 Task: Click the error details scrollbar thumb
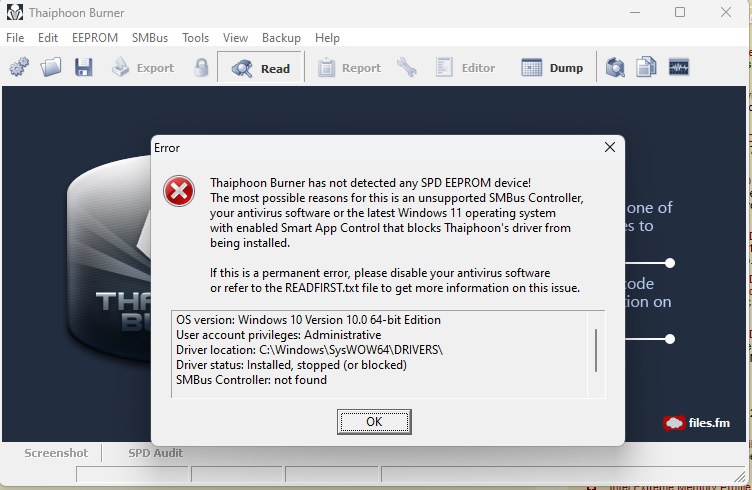(596, 350)
